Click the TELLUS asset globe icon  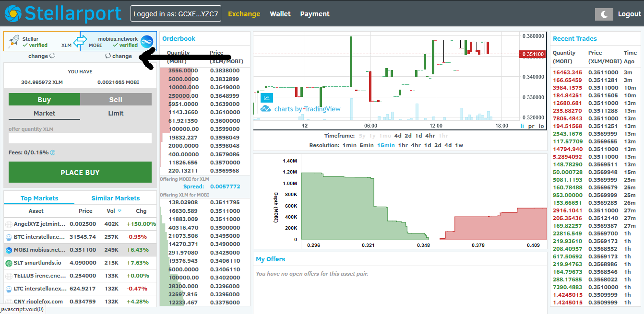click(x=9, y=276)
